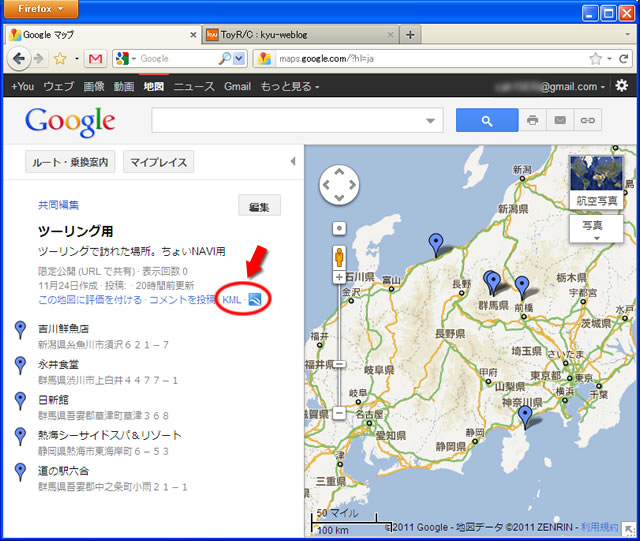Select the Google マップ tab
Screen dimensions: 640x541
pyautogui.click(x=104, y=35)
